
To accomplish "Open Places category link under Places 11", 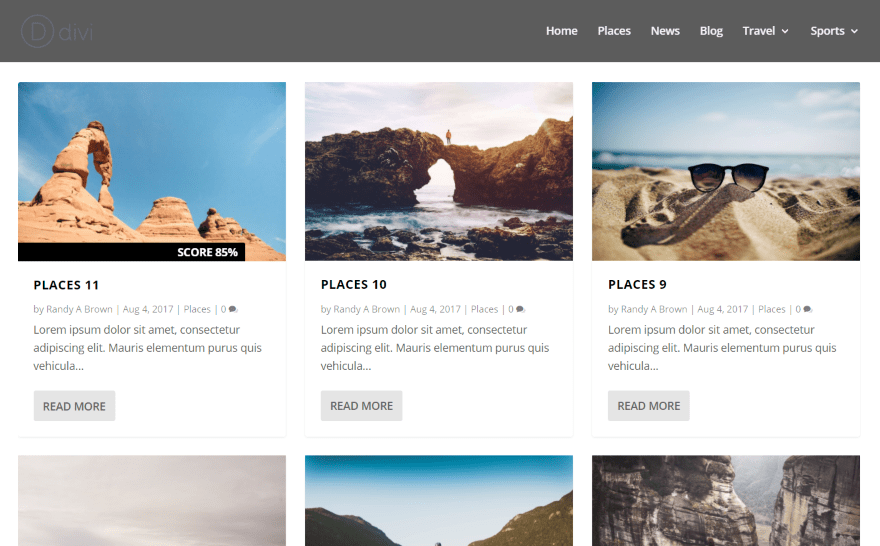I will point(197,309).
